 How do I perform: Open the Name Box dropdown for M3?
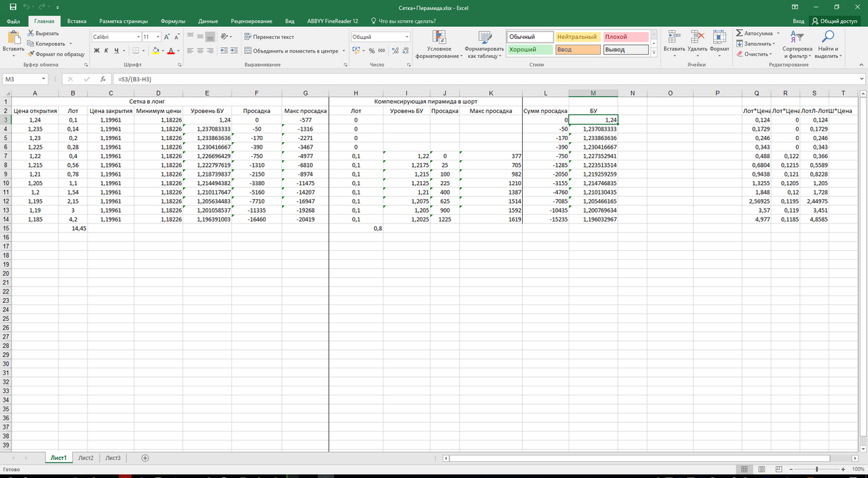(x=44, y=79)
